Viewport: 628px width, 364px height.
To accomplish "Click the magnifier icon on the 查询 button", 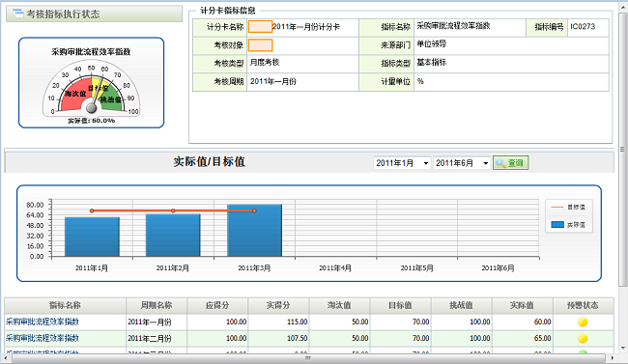I will pos(500,163).
